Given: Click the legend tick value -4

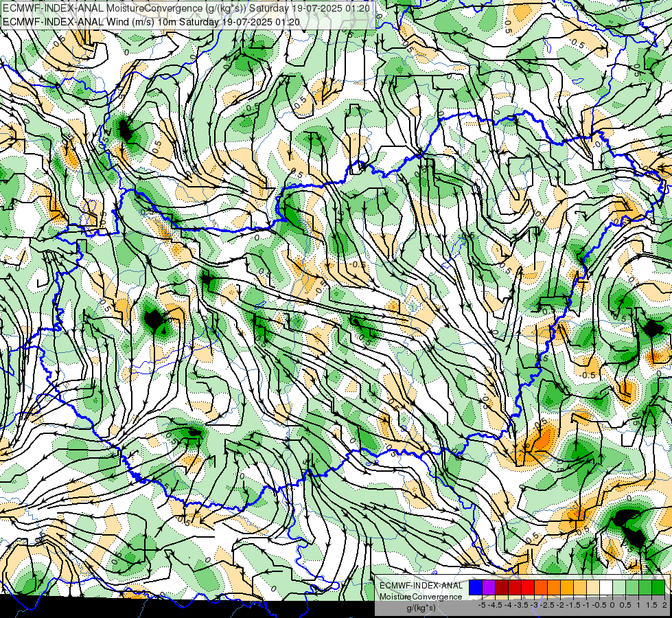Looking at the screenshot, I should (508, 605).
